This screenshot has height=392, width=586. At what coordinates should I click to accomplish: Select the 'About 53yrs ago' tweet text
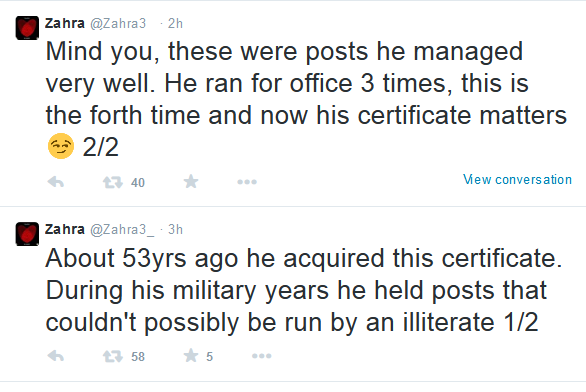pos(303,290)
